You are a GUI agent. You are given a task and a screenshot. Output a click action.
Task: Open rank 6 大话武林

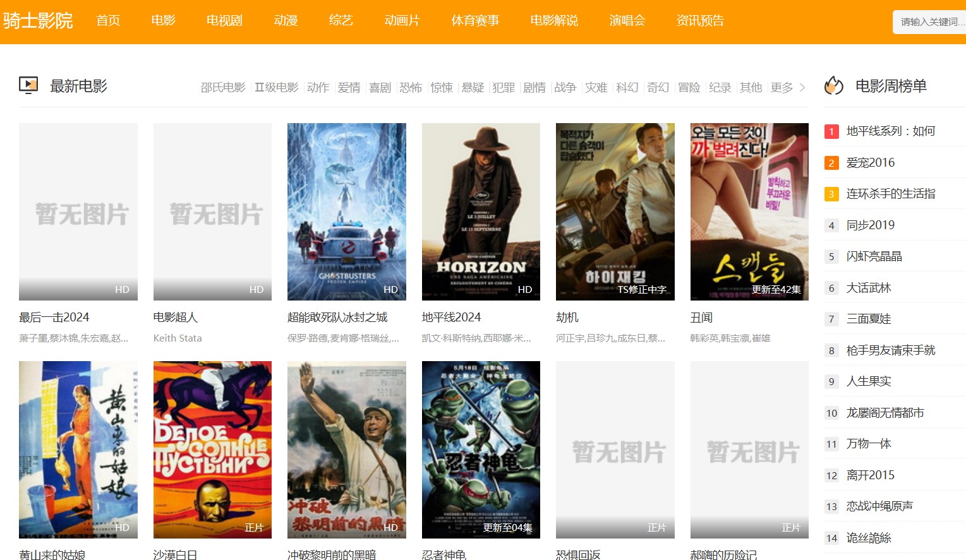[869, 287]
